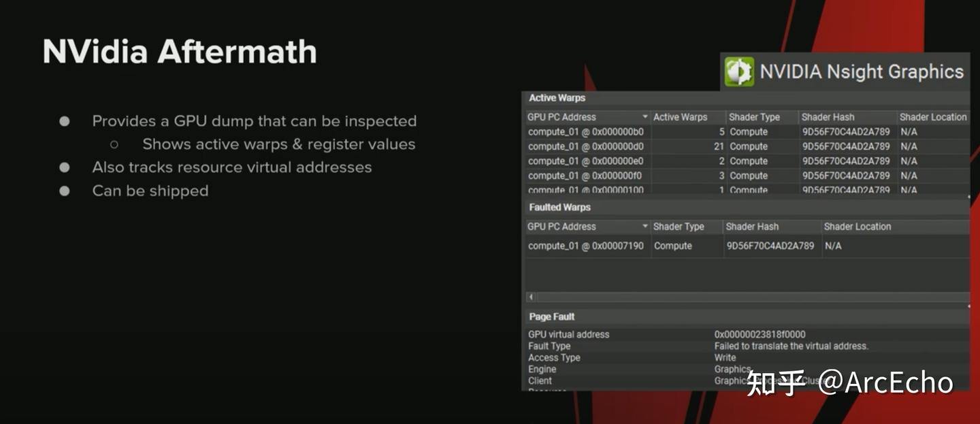
Task: Click the left arrow on the horizontal scrollbar
Action: click(531, 297)
